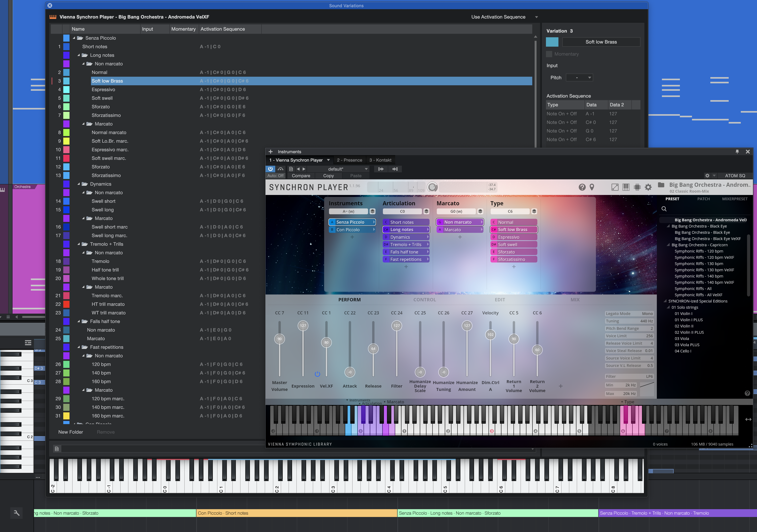Adjust the Master Volume CC 7 slider knob
This screenshot has width=757, height=532.
point(279,339)
